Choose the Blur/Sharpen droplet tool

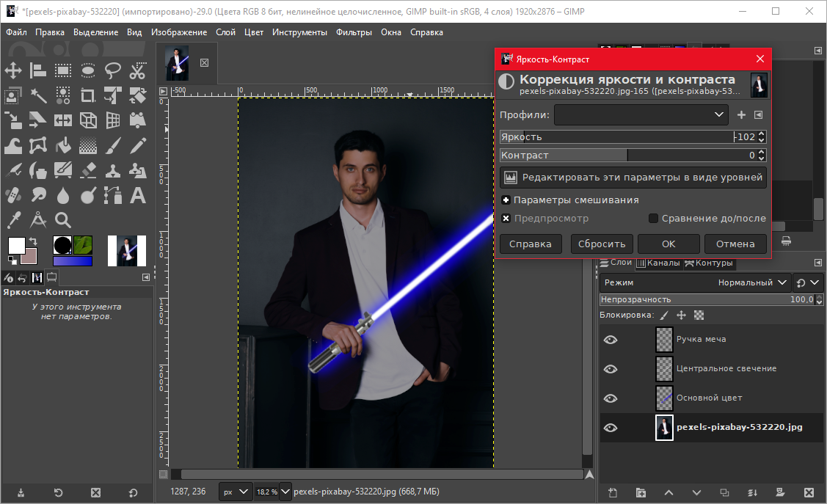point(63,196)
